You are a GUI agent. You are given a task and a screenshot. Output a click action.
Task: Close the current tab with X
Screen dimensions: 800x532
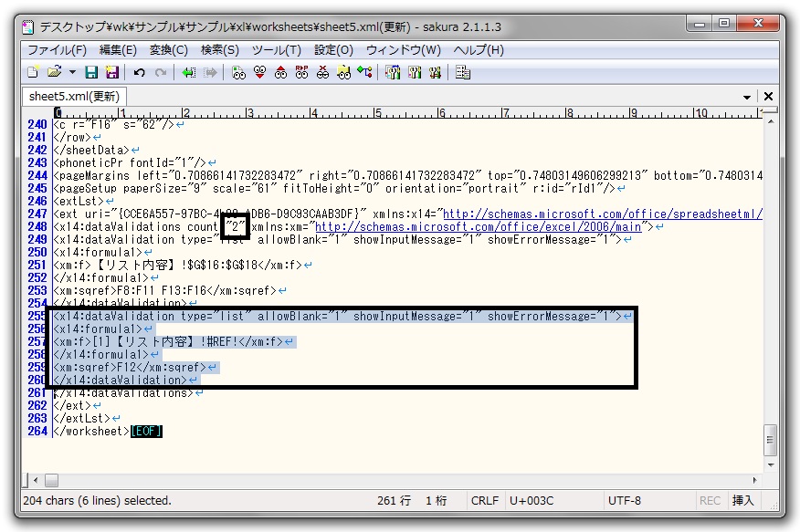click(x=768, y=96)
